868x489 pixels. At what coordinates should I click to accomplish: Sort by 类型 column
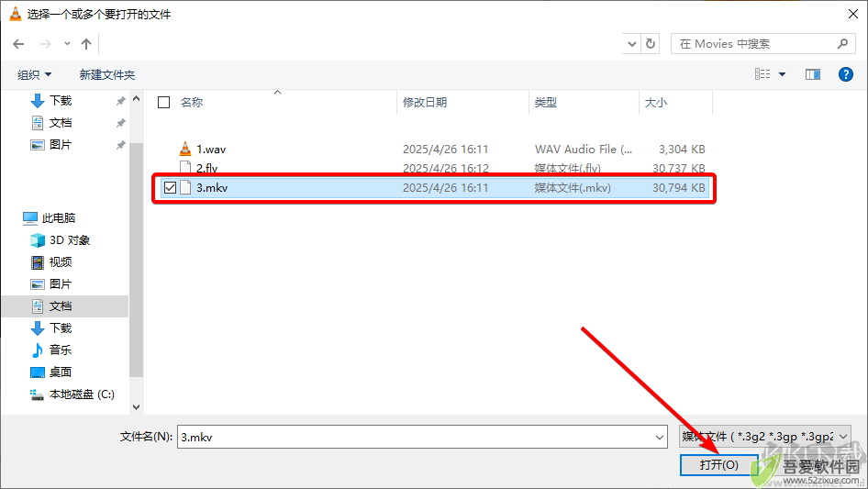(546, 103)
